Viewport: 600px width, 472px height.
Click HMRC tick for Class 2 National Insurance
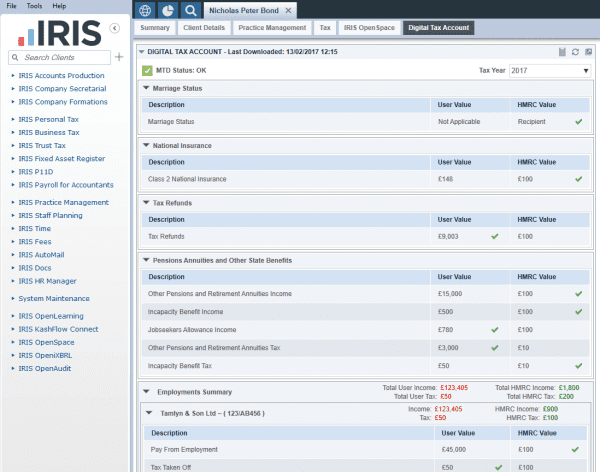[x=579, y=179]
